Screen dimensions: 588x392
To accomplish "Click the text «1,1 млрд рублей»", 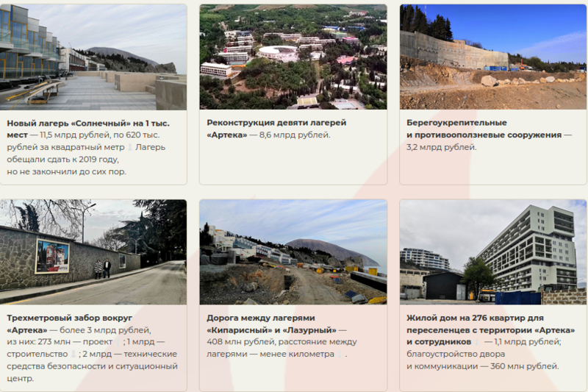I will pos(527,342).
